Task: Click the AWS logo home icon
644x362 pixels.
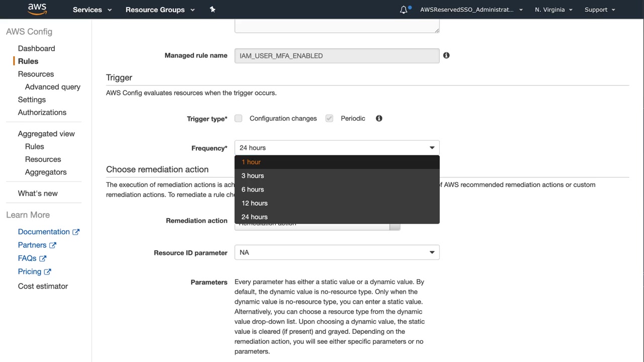Action: pyautogui.click(x=37, y=9)
